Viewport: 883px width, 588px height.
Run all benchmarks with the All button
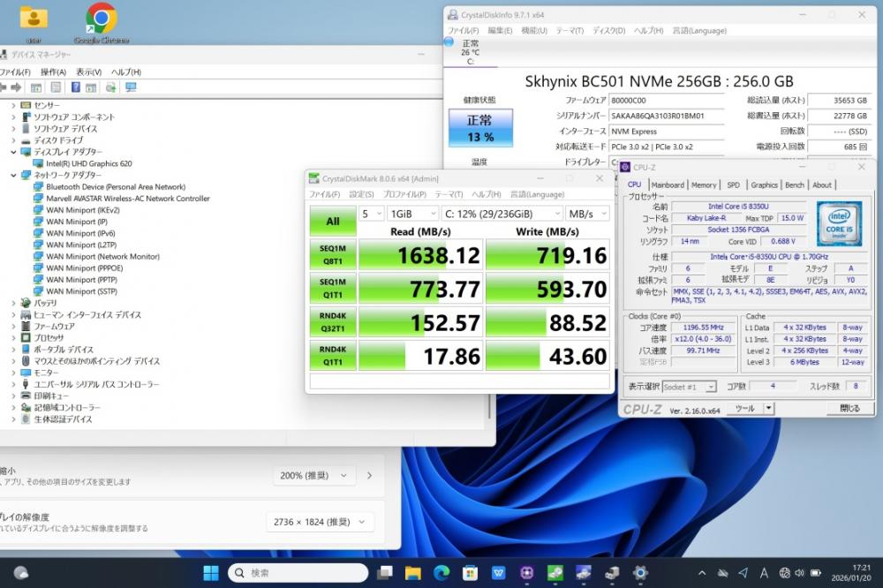click(333, 221)
